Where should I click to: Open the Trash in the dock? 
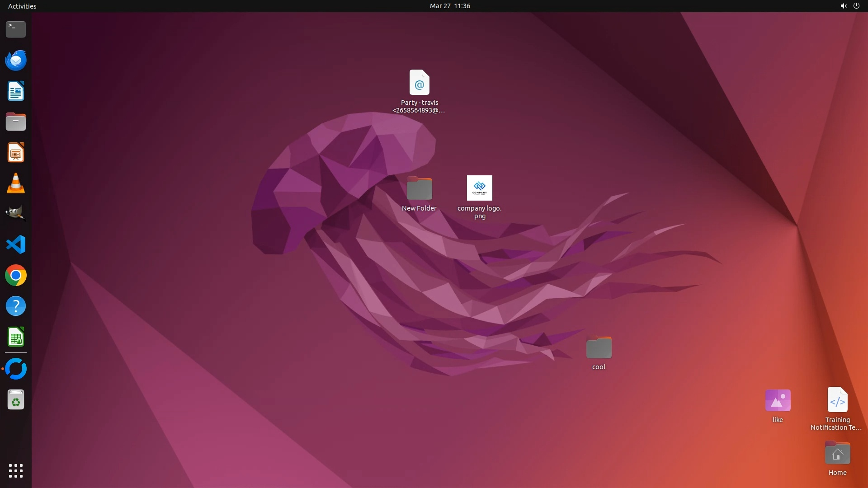click(16, 400)
